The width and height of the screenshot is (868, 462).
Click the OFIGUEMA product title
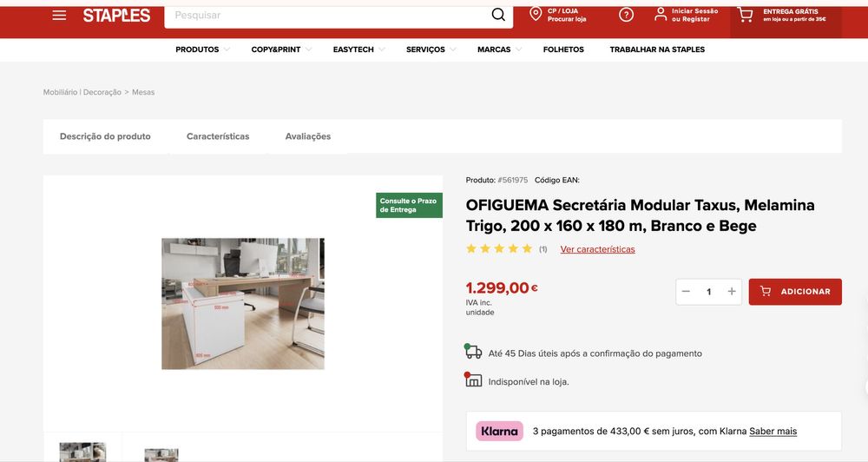point(640,215)
